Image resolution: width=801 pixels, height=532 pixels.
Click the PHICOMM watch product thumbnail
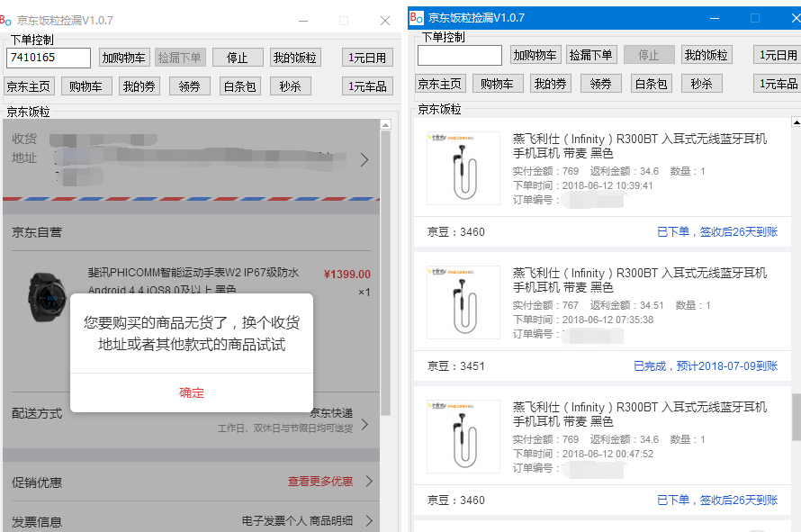[x=47, y=297]
